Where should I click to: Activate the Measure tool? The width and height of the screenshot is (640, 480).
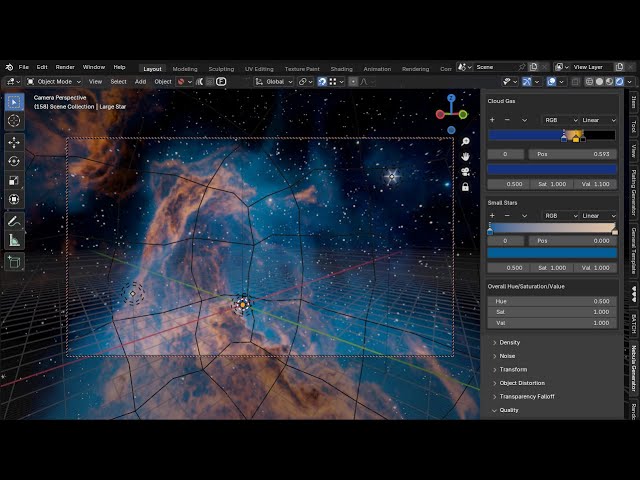pos(14,240)
